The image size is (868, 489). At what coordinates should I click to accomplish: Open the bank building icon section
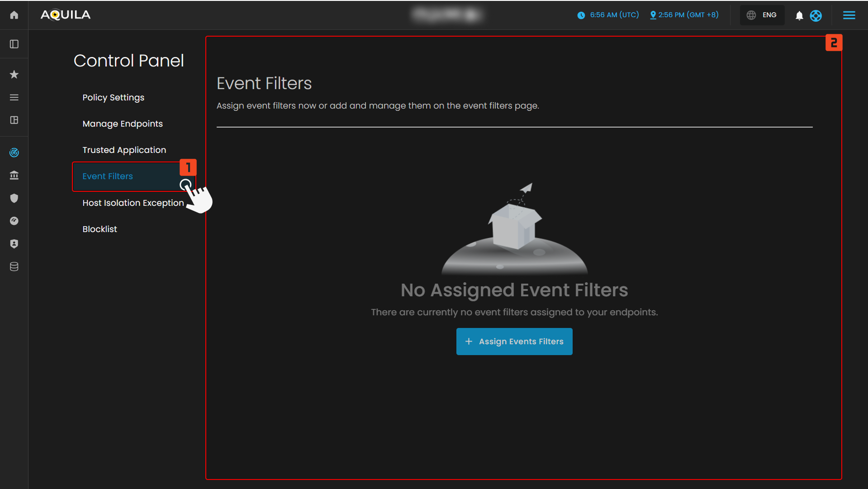[14, 175]
